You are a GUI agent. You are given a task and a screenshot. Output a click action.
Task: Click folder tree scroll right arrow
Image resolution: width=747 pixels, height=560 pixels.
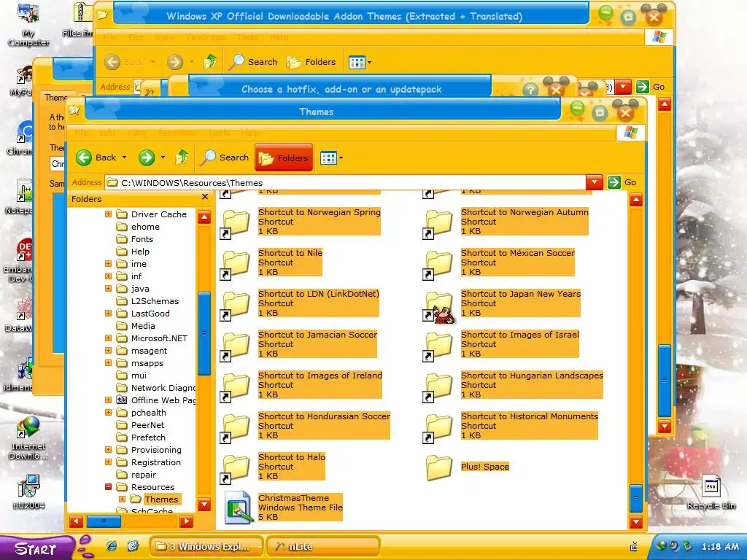tap(186, 521)
